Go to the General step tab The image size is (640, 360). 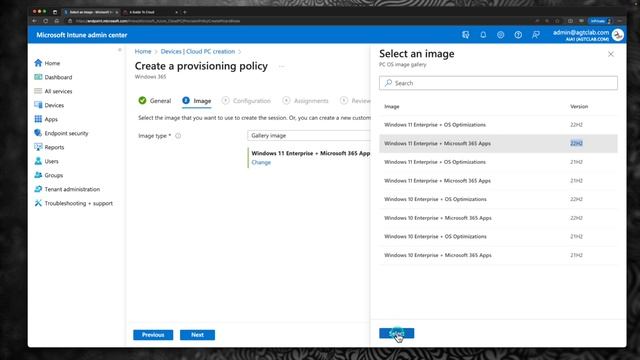click(x=155, y=101)
